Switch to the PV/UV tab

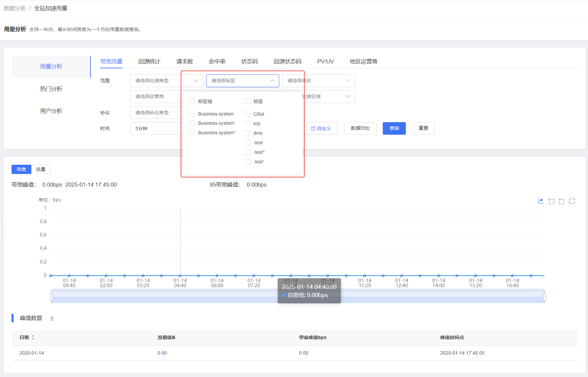(325, 61)
